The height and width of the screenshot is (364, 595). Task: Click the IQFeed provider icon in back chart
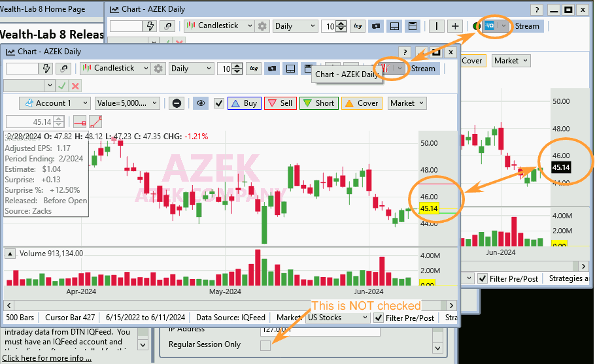pyautogui.click(x=490, y=26)
